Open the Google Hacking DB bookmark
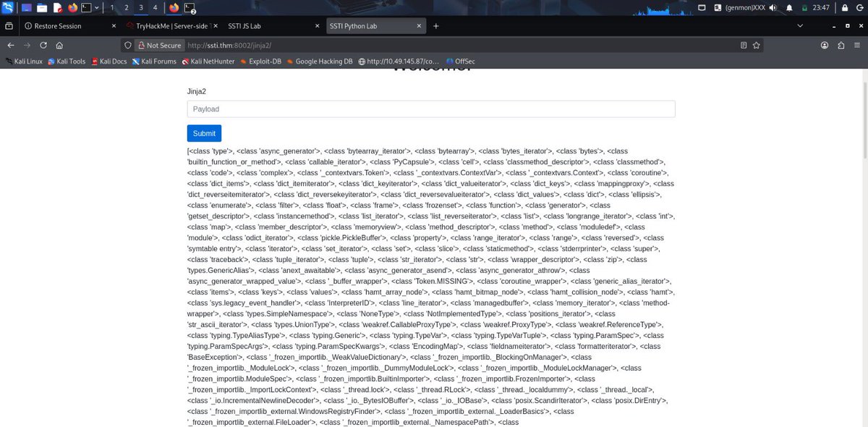 click(320, 62)
